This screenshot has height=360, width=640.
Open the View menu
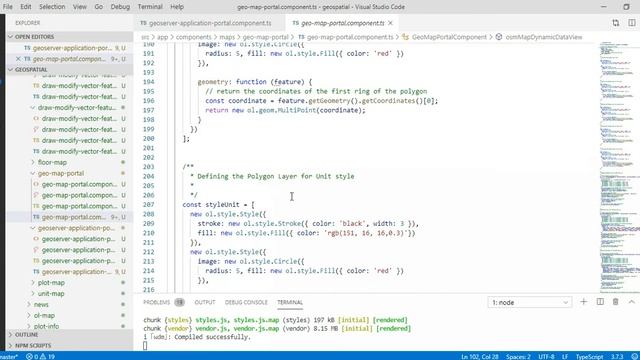pos(80,7)
